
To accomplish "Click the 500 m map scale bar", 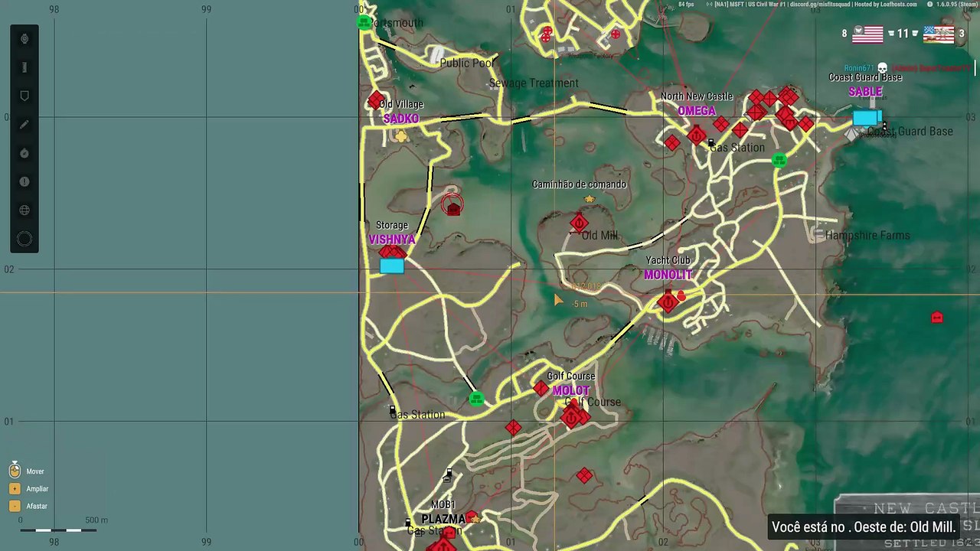I will (59, 530).
